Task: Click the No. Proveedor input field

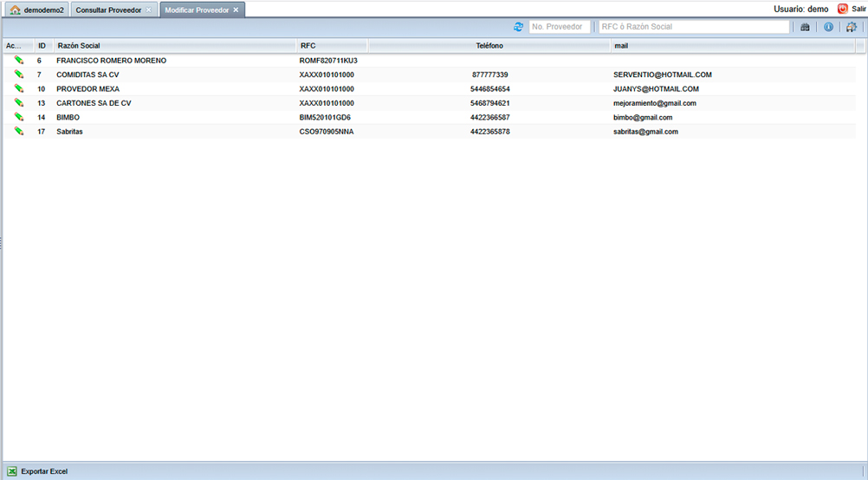Action: coord(560,27)
